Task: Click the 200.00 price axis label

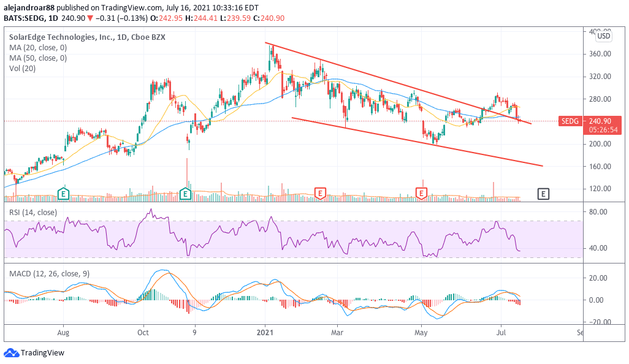Action: pyautogui.click(x=600, y=144)
